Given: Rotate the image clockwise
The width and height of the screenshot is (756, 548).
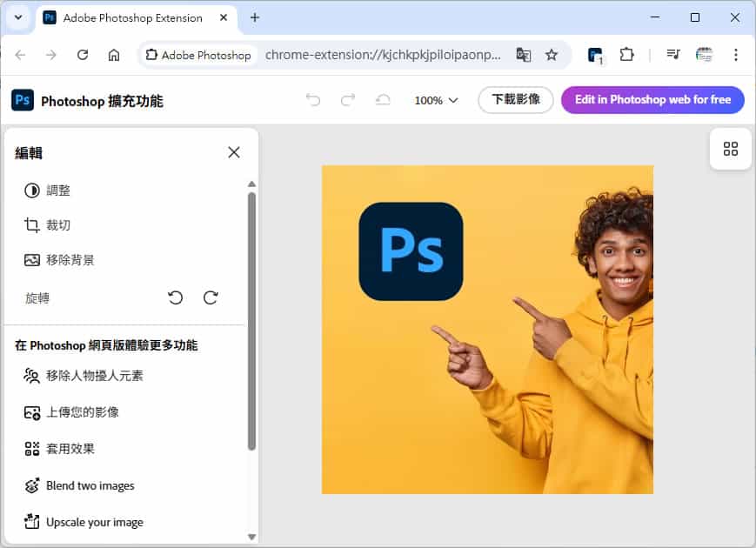Looking at the screenshot, I should coord(211,297).
